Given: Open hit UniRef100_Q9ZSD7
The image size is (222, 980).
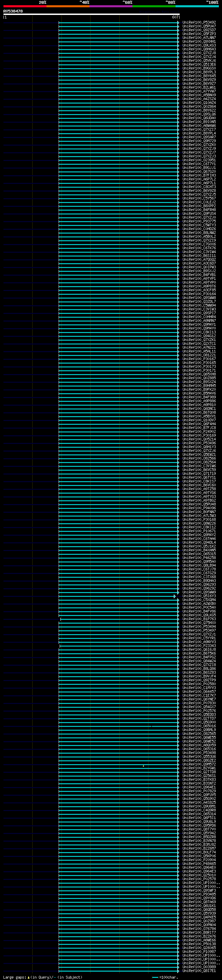Looking at the screenshot, I should tap(199, 30).
